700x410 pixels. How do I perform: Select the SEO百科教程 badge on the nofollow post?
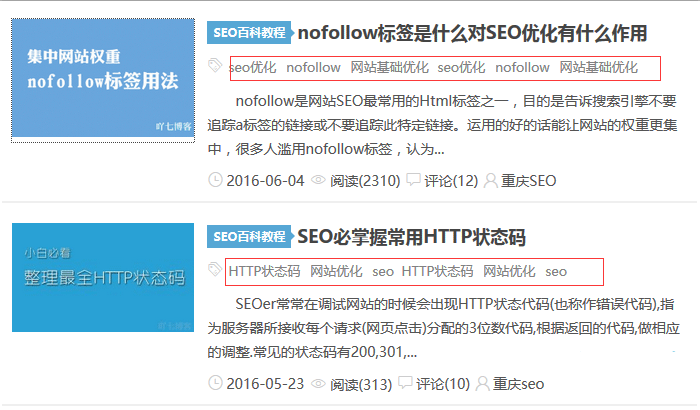(x=250, y=33)
